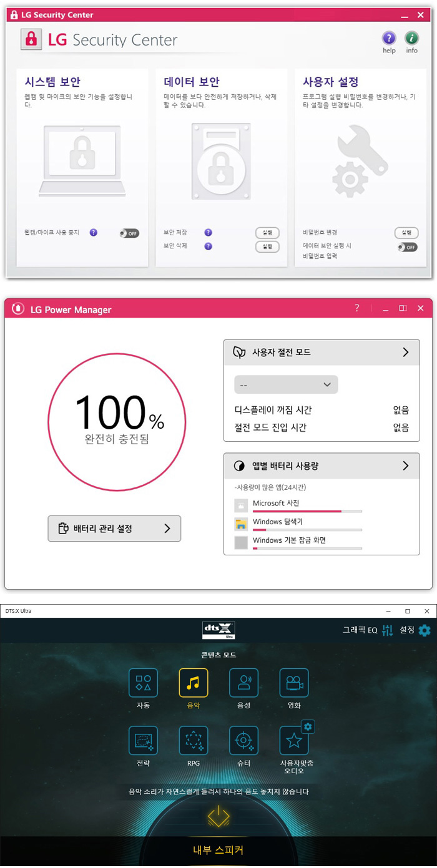
Task: Click the leaf icon beside 사용자 절전 모드
Action: 238,353
